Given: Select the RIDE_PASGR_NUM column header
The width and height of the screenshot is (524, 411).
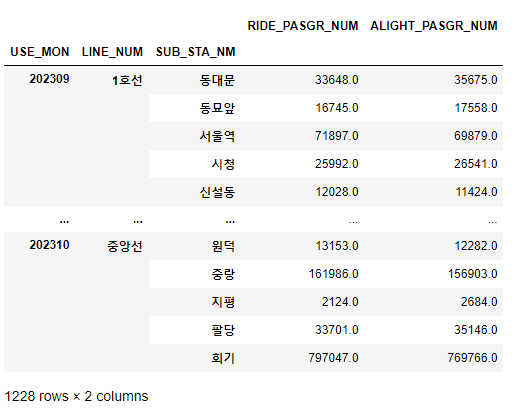Looking at the screenshot, I should point(303,26).
